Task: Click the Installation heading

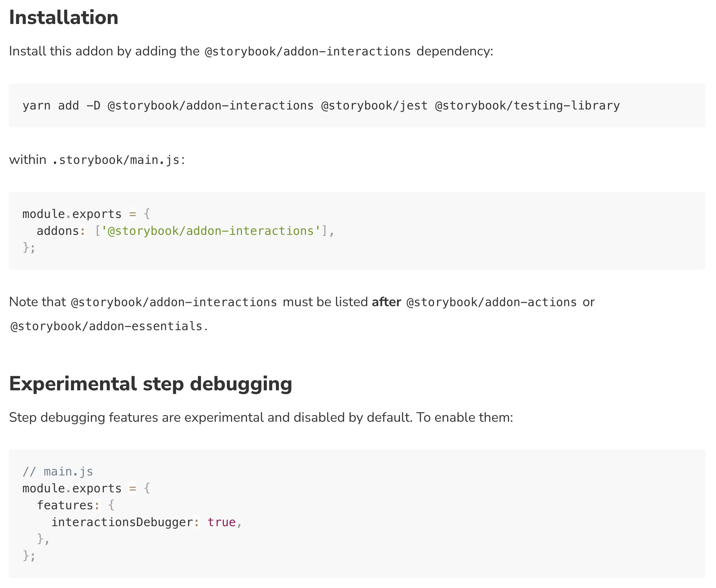Action: coord(63,18)
